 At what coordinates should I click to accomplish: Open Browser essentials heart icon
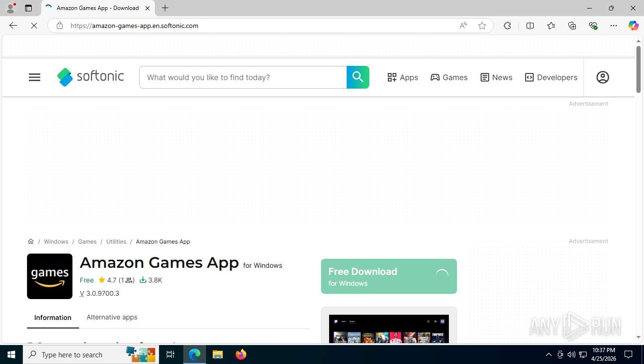coord(593,26)
